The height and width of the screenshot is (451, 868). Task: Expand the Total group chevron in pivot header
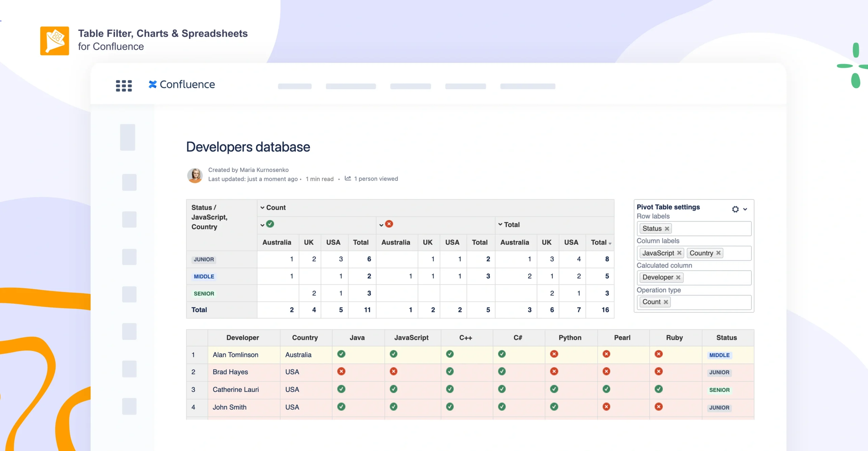pyautogui.click(x=500, y=224)
